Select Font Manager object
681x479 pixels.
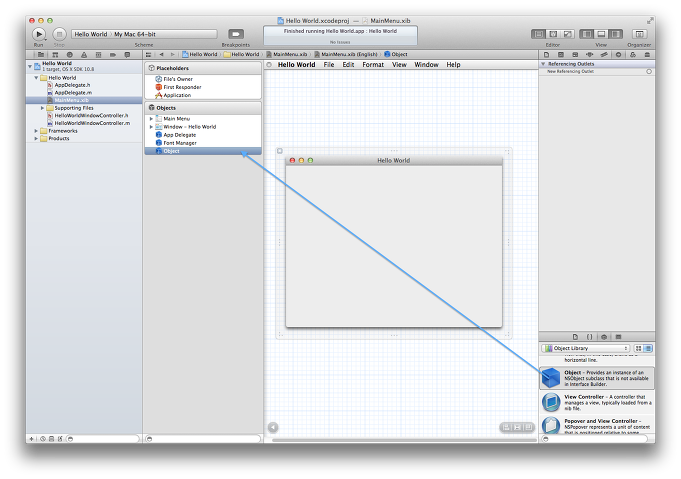[x=180, y=143]
